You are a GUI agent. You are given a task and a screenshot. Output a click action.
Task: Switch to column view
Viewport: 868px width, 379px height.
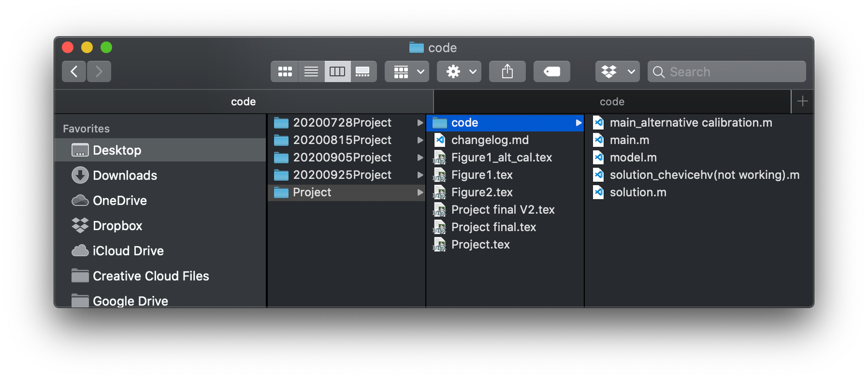click(337, 71)
